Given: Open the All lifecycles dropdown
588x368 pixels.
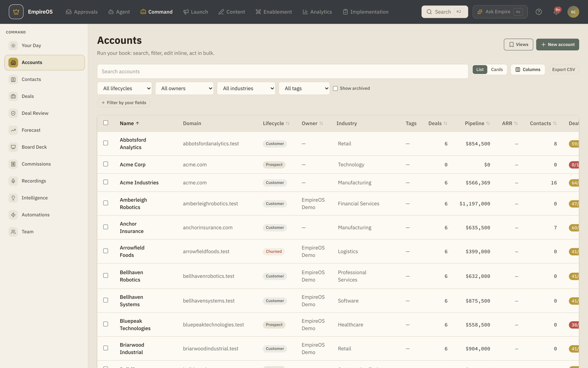Looking at the screenshot, I should 125,88.
